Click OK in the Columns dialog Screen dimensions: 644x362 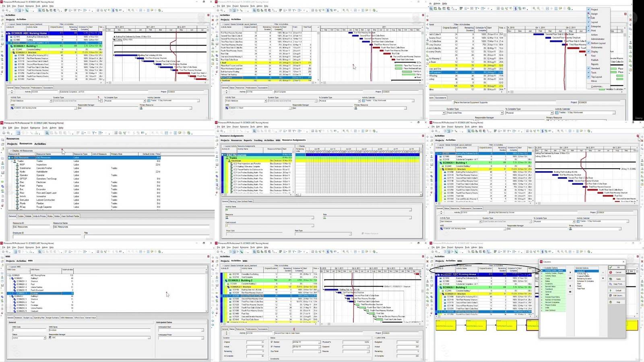(x=617, y=267)
